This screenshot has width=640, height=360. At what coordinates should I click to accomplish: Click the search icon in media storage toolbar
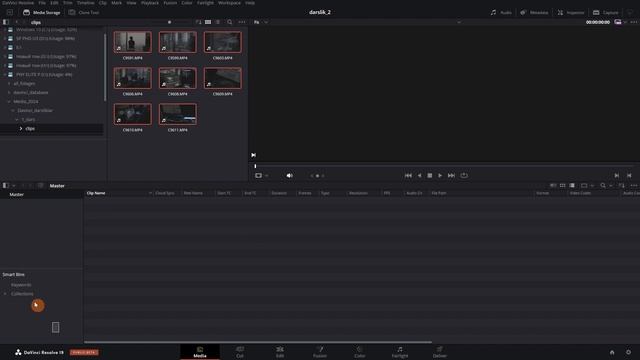coord(230,22)
